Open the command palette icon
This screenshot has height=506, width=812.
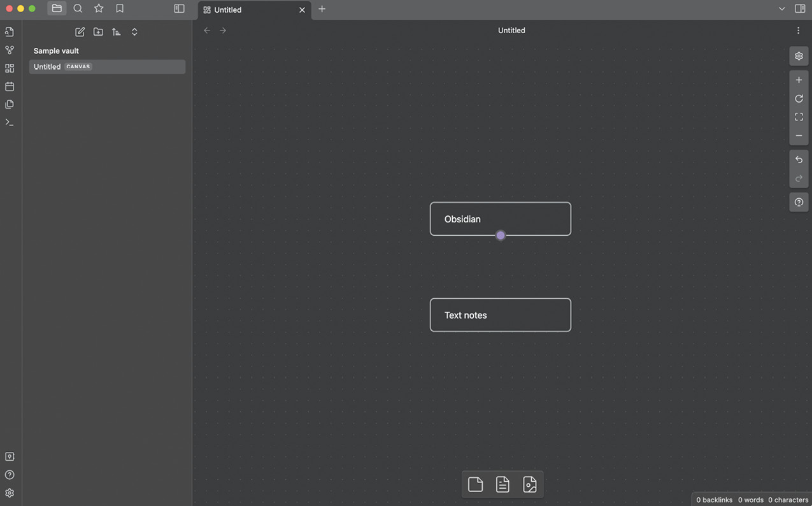(10, 122)
